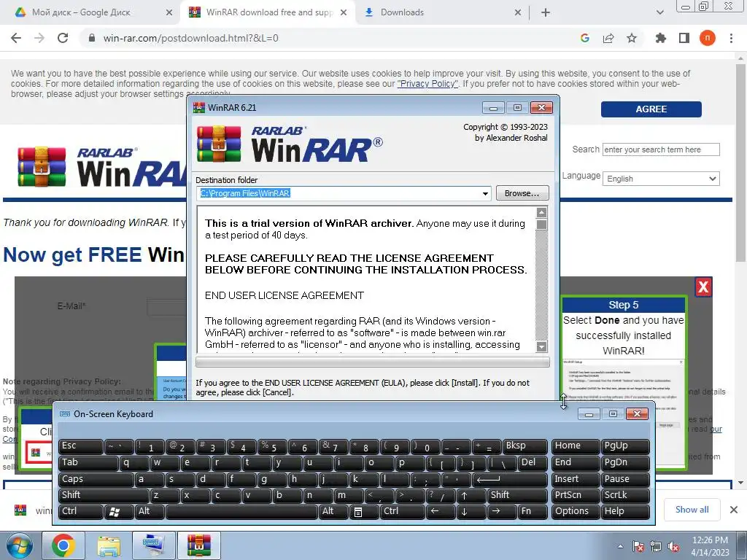Click the share page icon in address bar
Viewport: 747px width, 560px height.
pos(608,38)
